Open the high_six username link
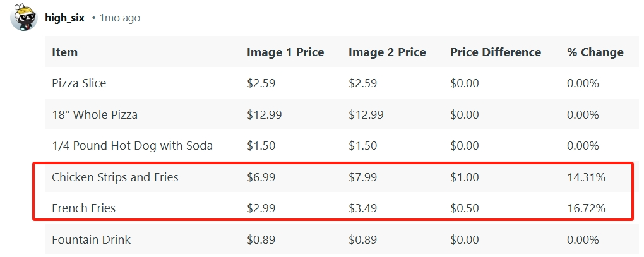Viewport: 644px width, 257px height. pos(65,18)
